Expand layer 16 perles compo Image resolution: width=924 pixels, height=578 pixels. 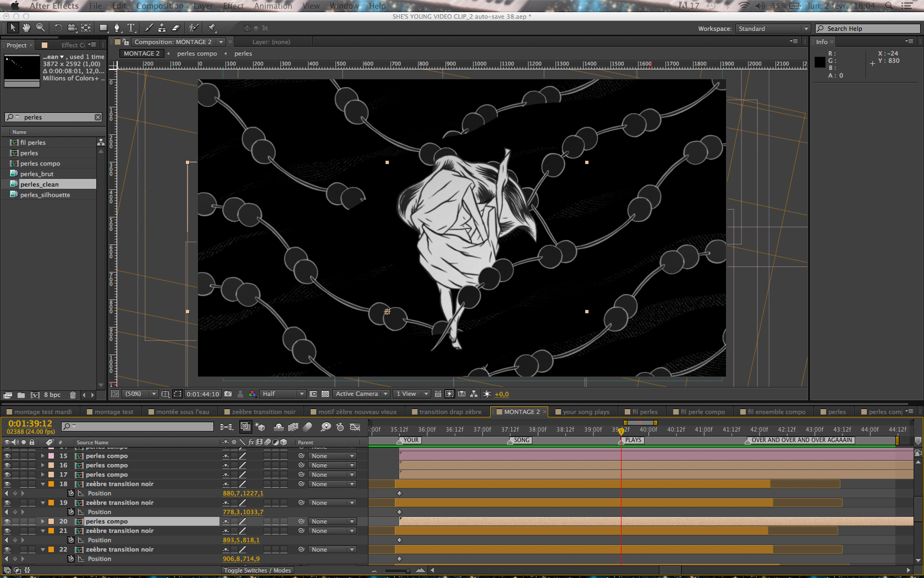(x=42, y=465)
